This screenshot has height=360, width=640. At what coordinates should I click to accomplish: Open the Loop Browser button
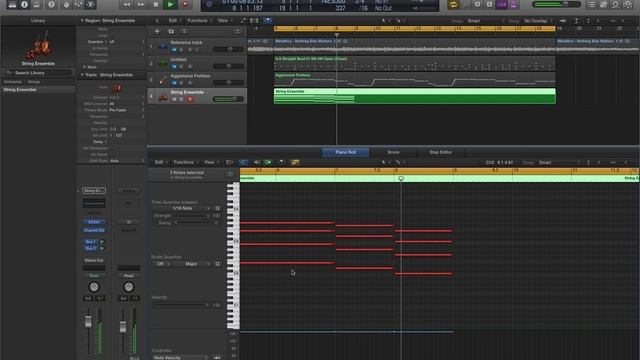[616, 4]
